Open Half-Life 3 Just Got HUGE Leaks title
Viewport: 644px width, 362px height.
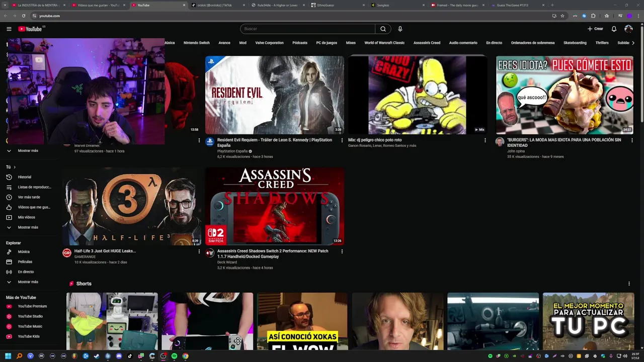click(105, 251)
